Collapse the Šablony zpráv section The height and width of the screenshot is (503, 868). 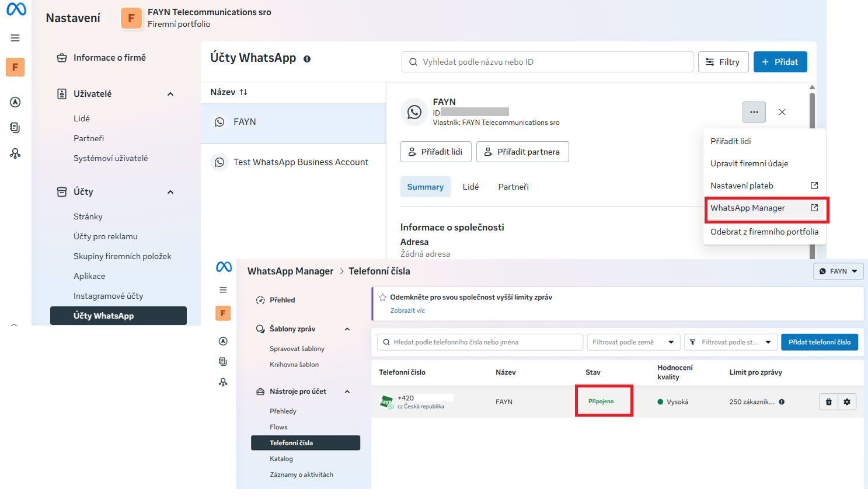tap(347, 329)
